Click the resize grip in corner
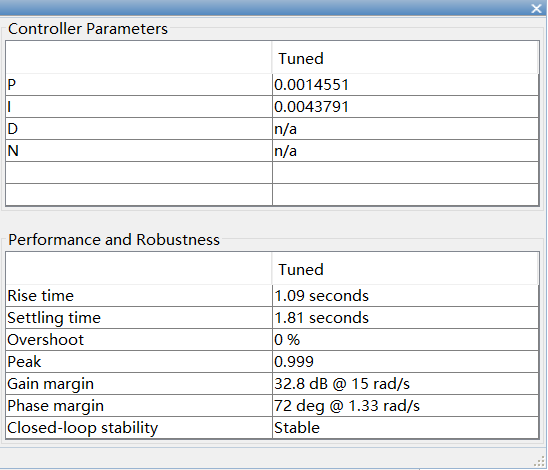Screen dimensions: 548x470 (539, 462)
